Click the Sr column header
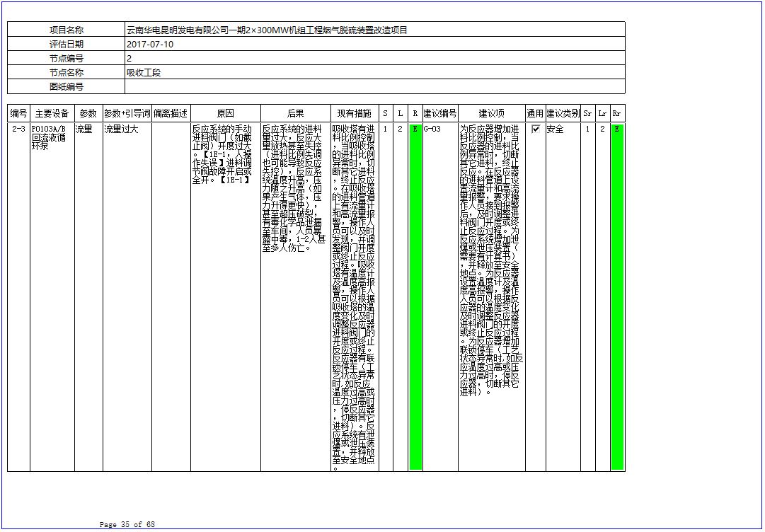Viewport: 765px width, 532px height. [588, 113]
